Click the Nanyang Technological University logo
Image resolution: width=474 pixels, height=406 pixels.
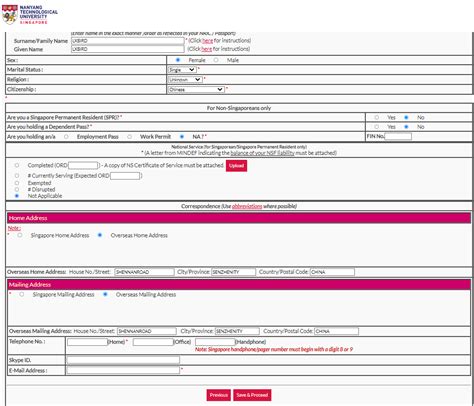tap(29, 14)
